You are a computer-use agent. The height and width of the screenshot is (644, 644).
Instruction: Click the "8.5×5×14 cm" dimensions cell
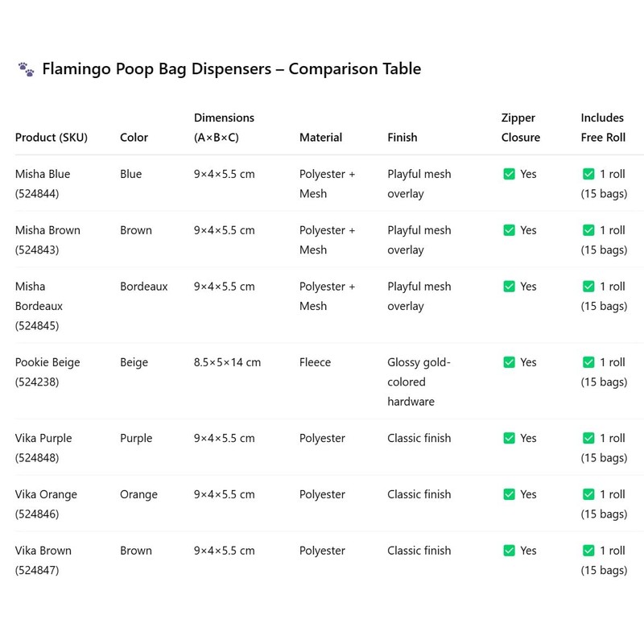227,362
